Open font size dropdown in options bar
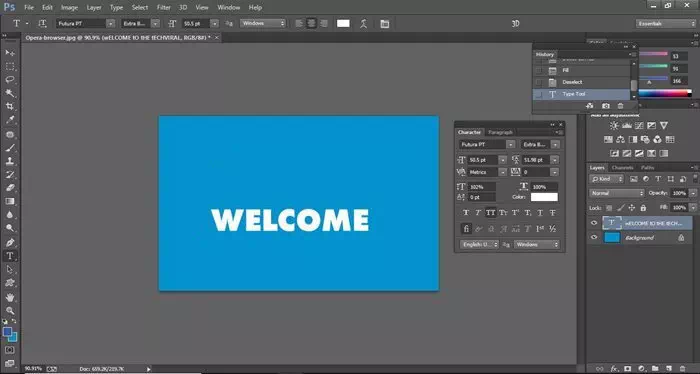The width and height of the screenshot is (700, 374). click(x=215, y=23)
